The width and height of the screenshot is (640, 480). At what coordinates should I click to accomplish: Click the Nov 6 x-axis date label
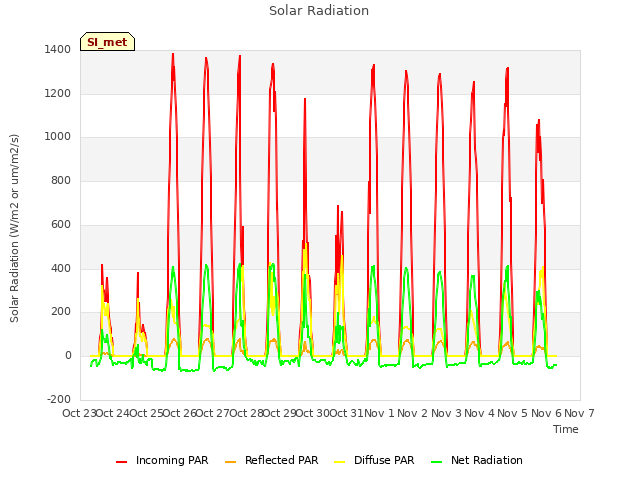click(546, 413)
